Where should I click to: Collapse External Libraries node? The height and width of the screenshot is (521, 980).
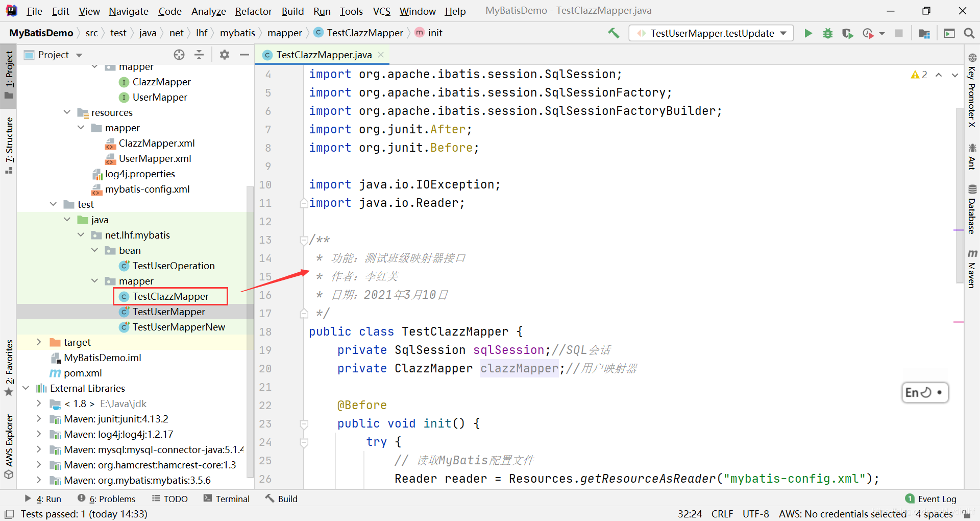[26, 388]
